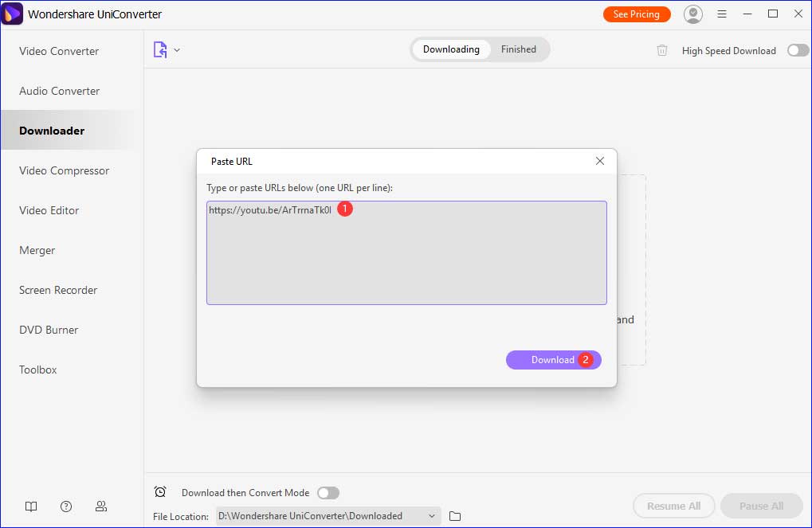812x528 pixels.
Task: Click the See Pricing button
Action: pyautogui.click(x=636, y=14)
